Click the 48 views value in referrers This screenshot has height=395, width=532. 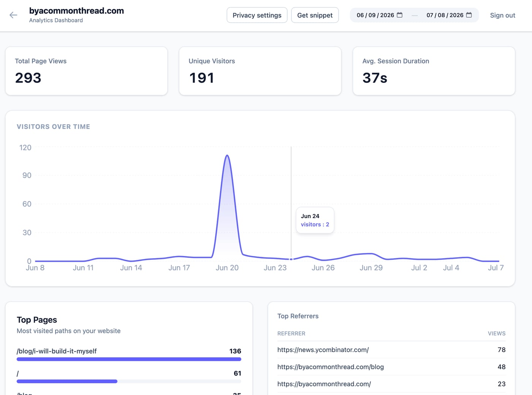pyautogui.click(x=502, y=367)
